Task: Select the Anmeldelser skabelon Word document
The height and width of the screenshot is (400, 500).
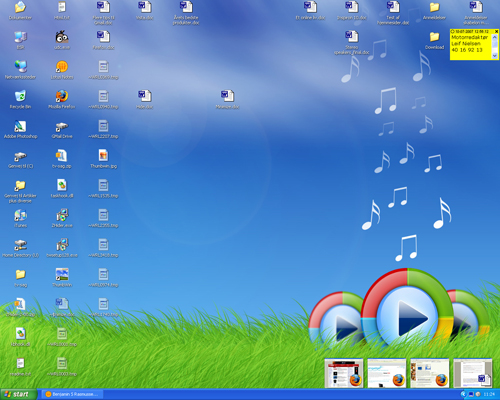Action: pyautogui.click(x=476, y=7)
